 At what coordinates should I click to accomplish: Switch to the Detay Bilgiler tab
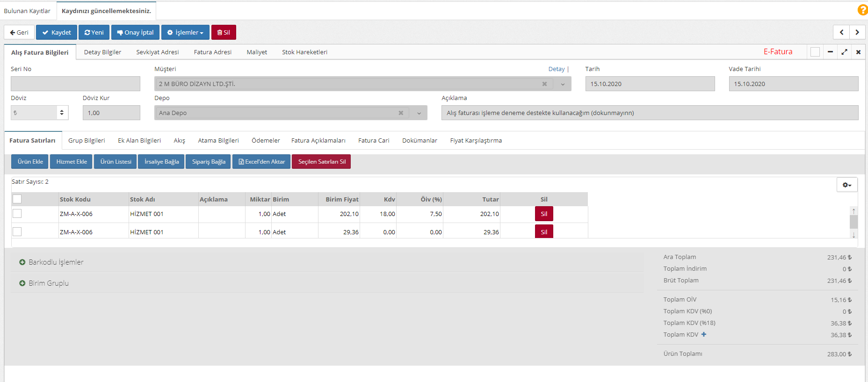click(x=102, y=52)
